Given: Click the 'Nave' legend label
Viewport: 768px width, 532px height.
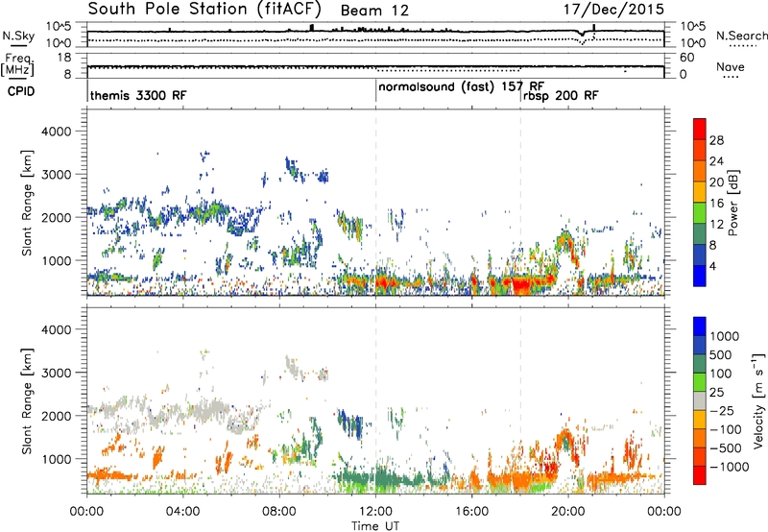Looking at the screenshot, I should (x=731, y=66).
